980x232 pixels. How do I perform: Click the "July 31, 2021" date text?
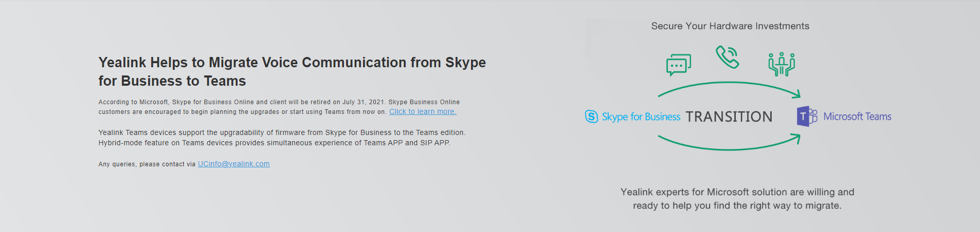(x=364, y=102)
